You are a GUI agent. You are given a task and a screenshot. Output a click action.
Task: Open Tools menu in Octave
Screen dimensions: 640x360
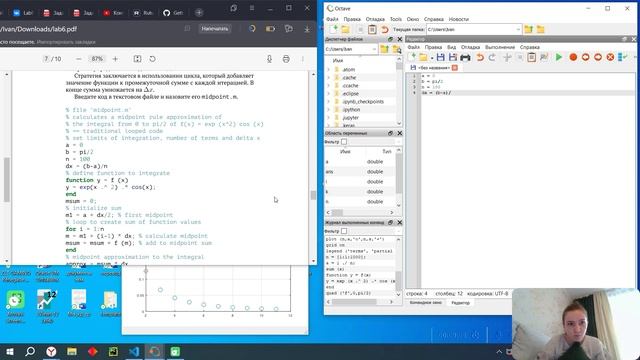click(x=396, y=19)
